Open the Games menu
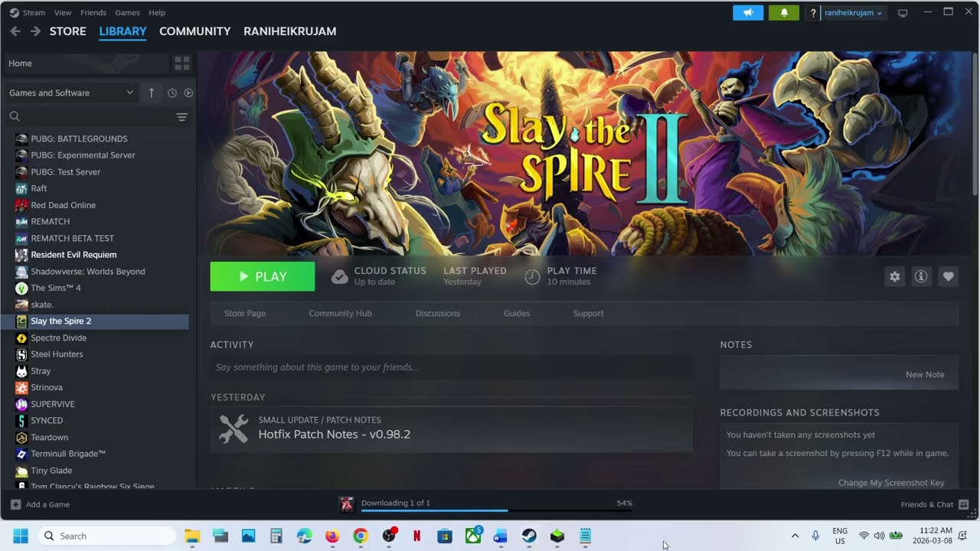This screenshot has width=980, height=551. click(127, 13)
